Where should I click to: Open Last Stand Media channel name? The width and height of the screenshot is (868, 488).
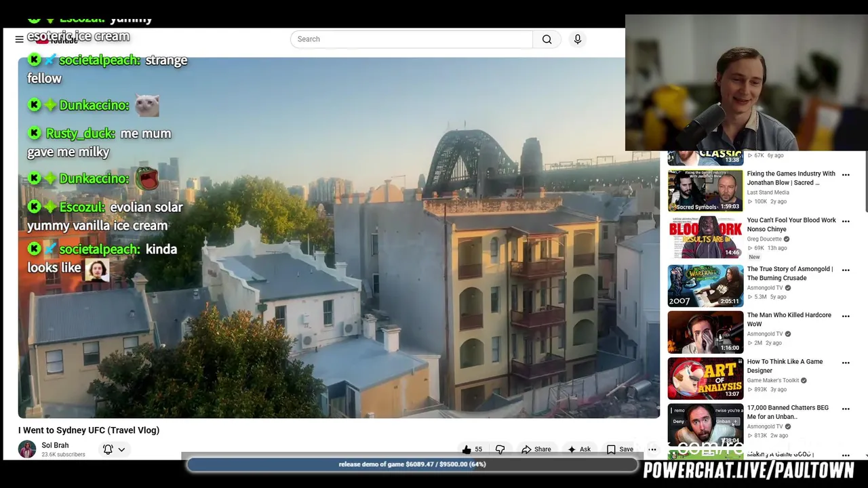pyautogui.click(x=768, y=192)
